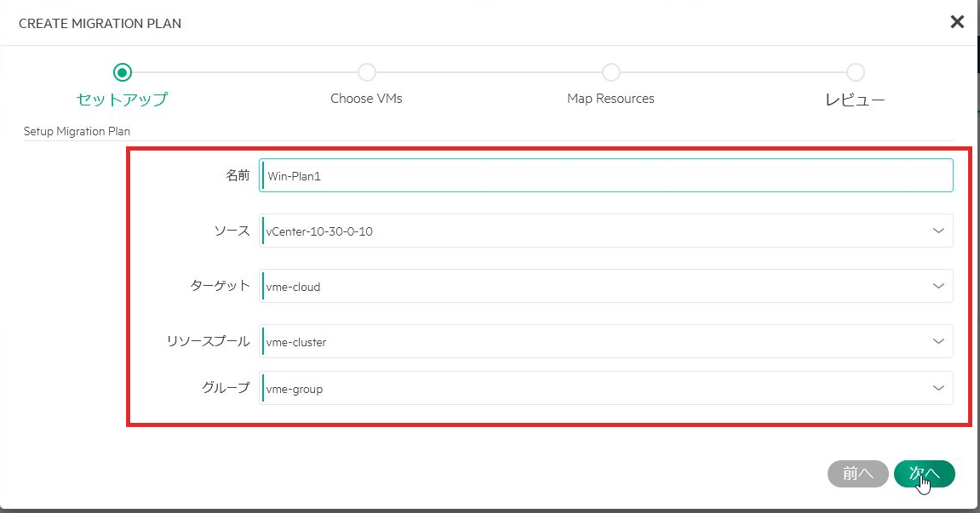Click the Map Resources step circle
The image size is (980, 513).
610,72
